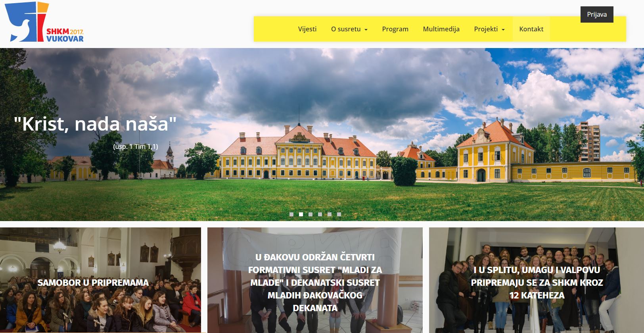Select the first carousel slide indicator
Viewport: 644px width, 333px height.
[x=291, y=214]
